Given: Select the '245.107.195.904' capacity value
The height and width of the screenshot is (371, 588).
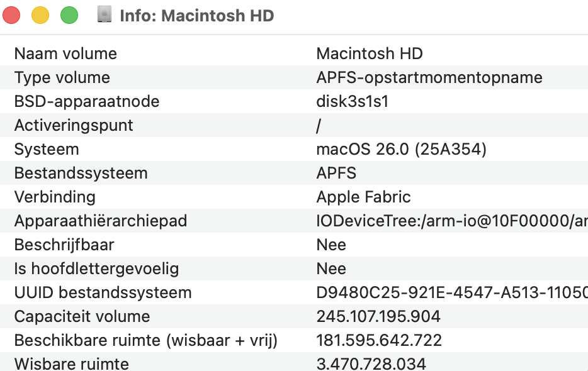Looking at the screenshot, I should point(378,316).
